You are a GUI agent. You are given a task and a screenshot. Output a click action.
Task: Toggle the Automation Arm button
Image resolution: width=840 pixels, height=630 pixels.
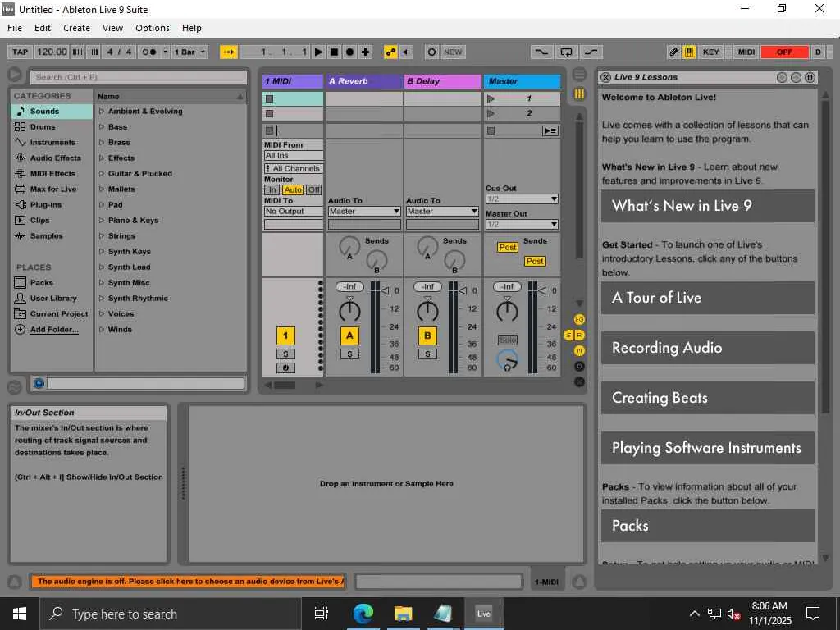pos(390,52)
